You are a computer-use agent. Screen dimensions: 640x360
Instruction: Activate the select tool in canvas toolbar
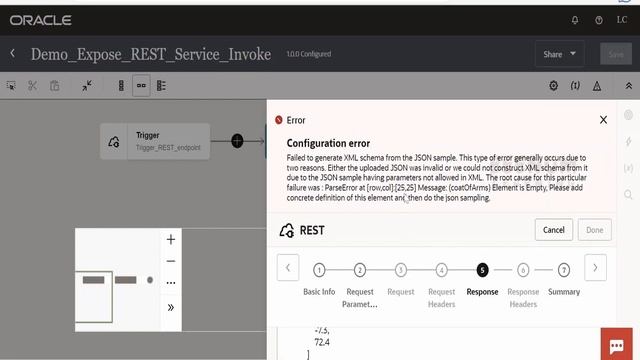(11, 86)
